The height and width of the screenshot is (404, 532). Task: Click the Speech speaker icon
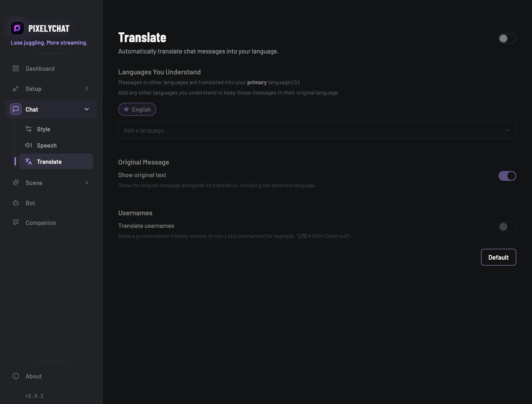(29, 145)
